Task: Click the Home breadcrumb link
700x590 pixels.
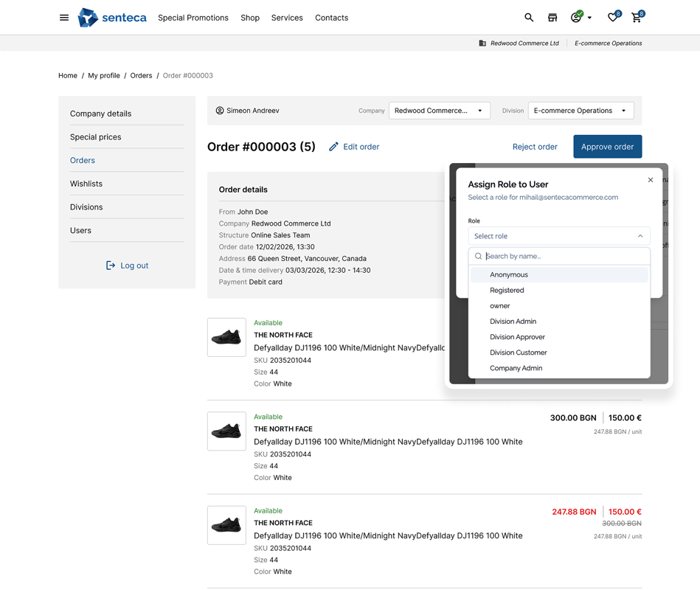Action: click(x=67, y=75)
